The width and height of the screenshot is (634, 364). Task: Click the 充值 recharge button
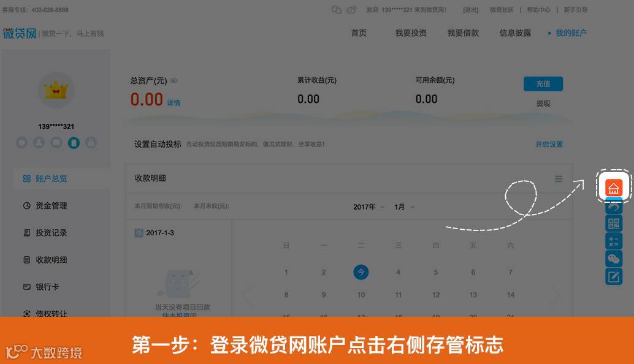(543, 83)
